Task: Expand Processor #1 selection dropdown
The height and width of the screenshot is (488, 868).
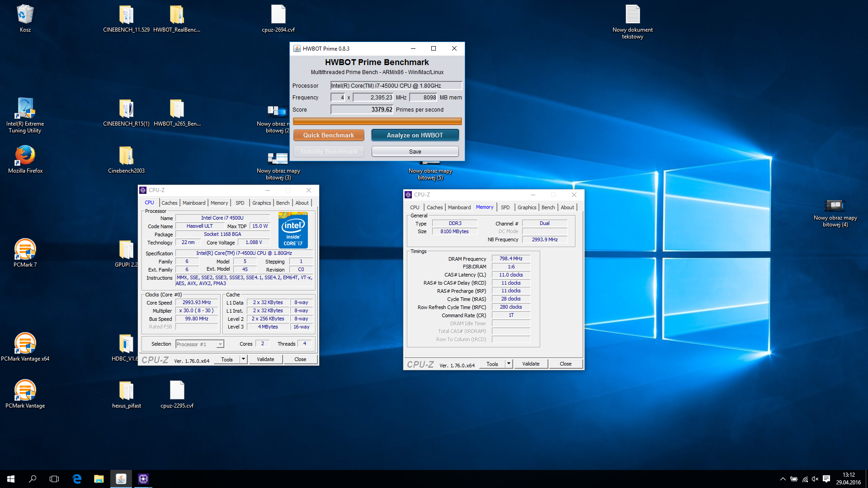Action: tap(220, 344)
